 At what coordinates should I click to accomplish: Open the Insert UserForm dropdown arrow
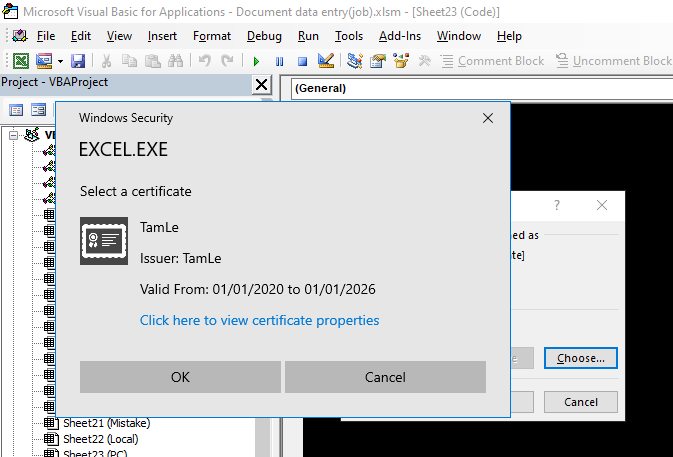click(x=60, y=61)
